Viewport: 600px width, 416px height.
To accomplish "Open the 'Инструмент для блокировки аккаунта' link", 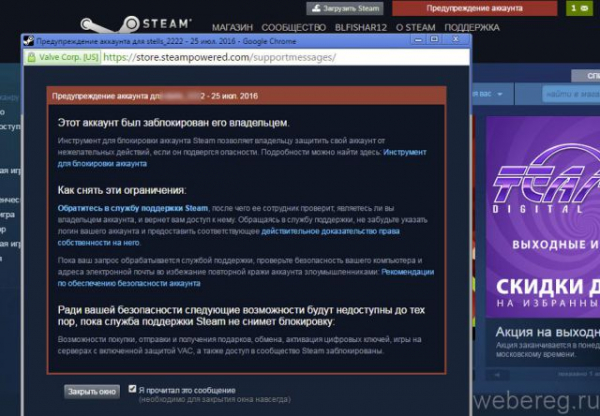I will pyautogui.click(x=242, y=158).
